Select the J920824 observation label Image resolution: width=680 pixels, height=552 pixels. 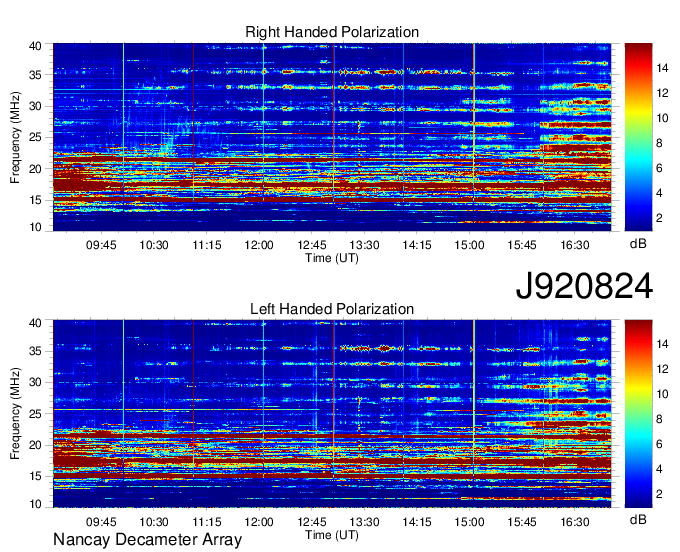click(x=584, y=286)
